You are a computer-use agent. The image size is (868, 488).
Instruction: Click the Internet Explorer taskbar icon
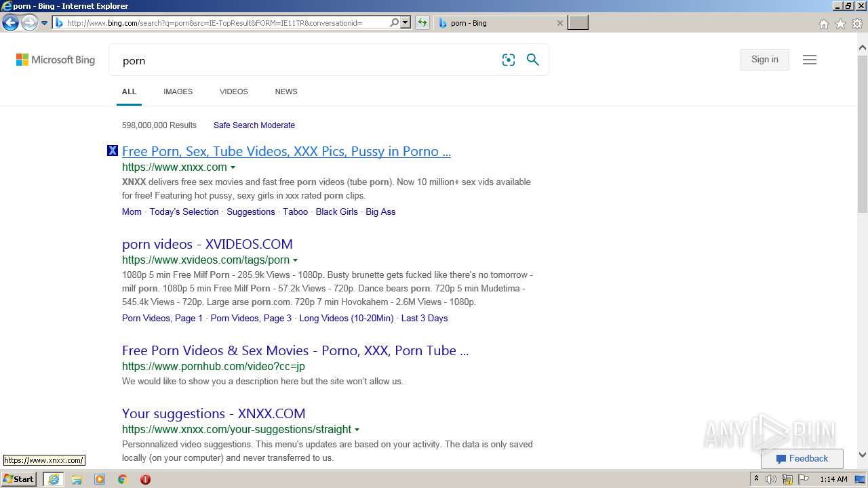54,479
